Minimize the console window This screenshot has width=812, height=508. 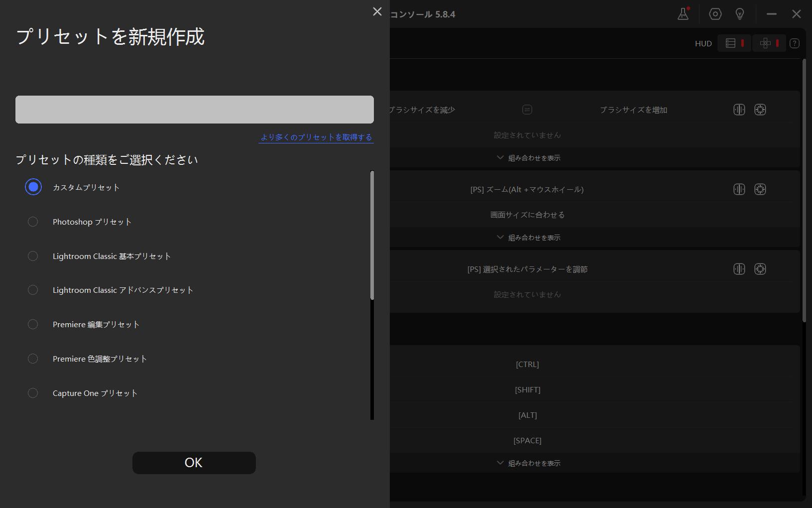pos(772,14)
